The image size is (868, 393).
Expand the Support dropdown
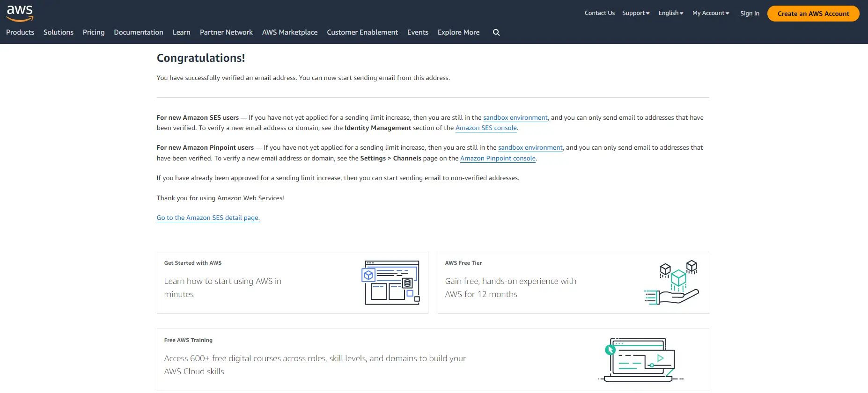pos(636,13)
